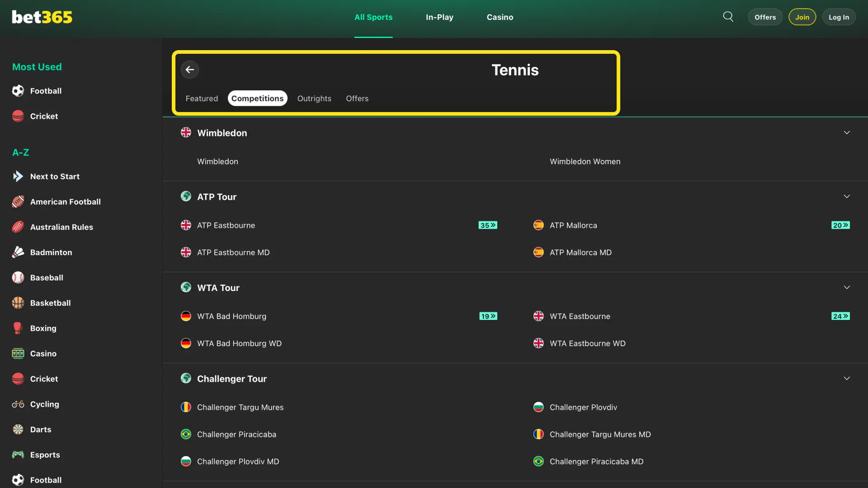Collapse the WTA Tour section chevron
This screenshot has height=488, width=868.
847,287
